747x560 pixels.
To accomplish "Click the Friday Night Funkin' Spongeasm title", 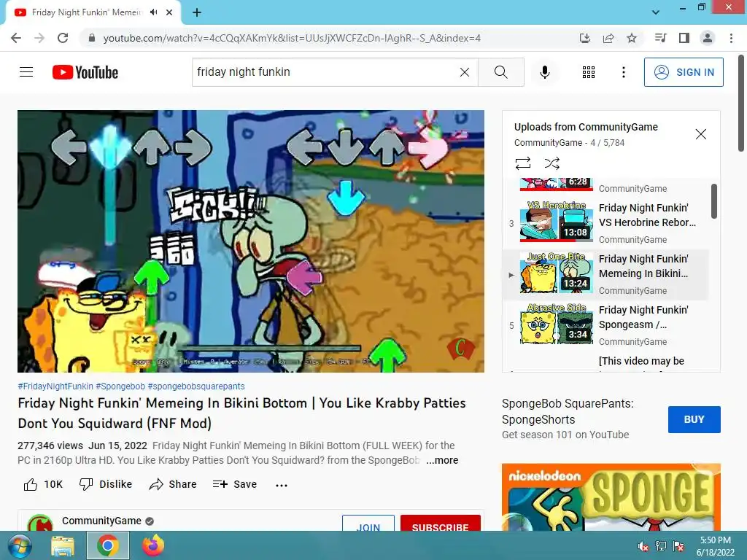I will 643,317.
